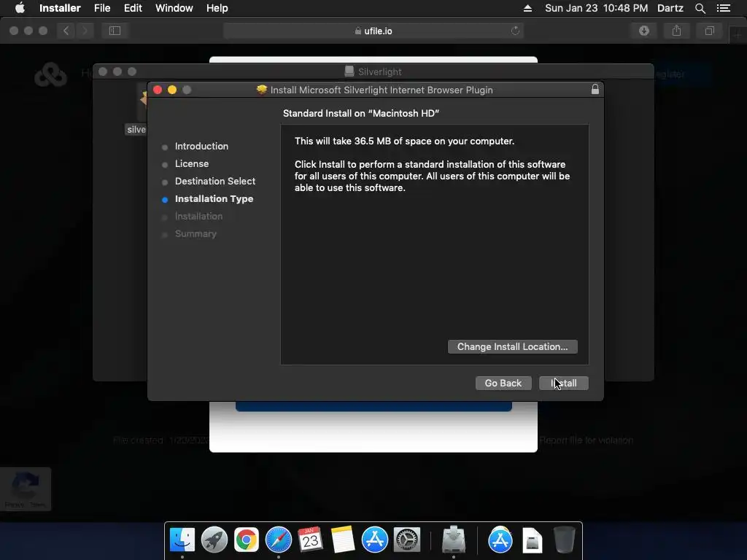Click the Safari share button

(676, 31)
